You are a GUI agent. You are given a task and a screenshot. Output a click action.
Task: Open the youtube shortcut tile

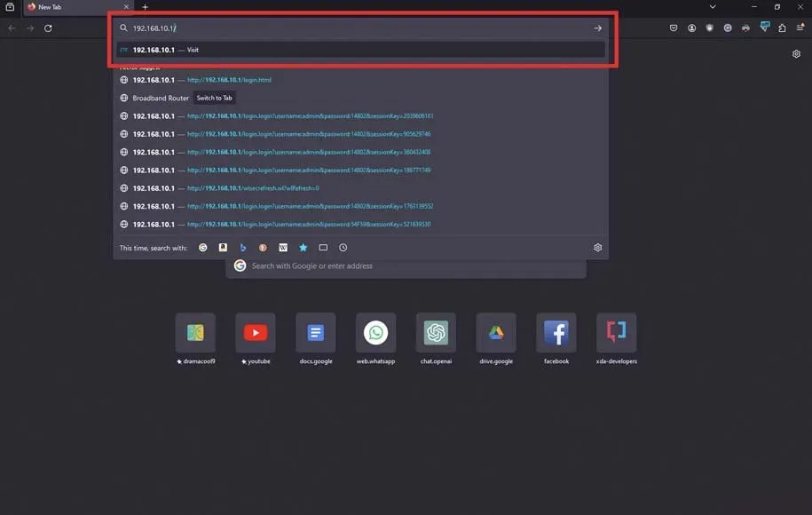click(x=256, y=333)
